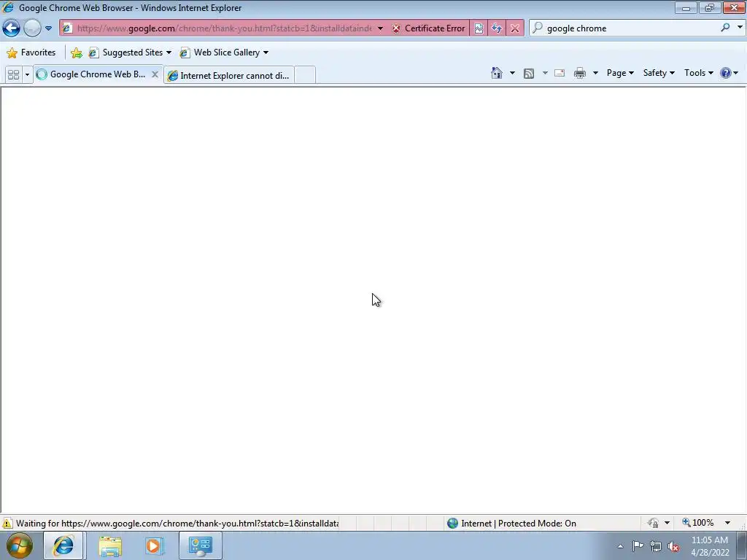This screenshot has height=560, width=747.
Task: Open Action Center flag icon
Action: (x=638, y=546)
